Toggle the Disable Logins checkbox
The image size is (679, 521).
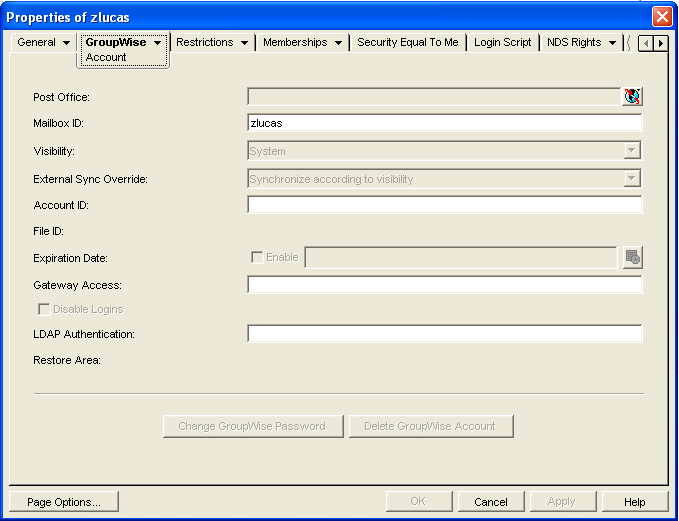click(x=44, y=309)
